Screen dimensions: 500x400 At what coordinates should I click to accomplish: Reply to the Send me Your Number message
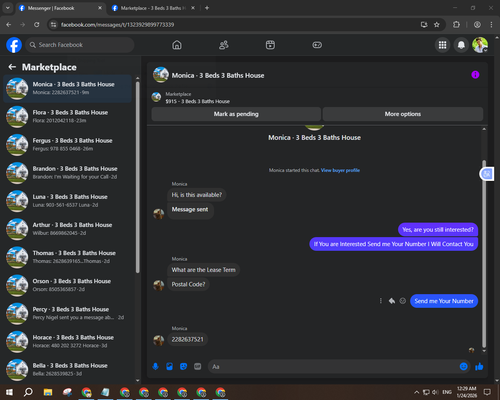392,301
